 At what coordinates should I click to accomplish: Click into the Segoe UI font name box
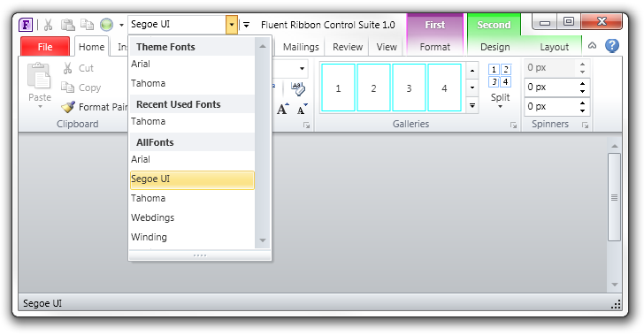point(177,25)
